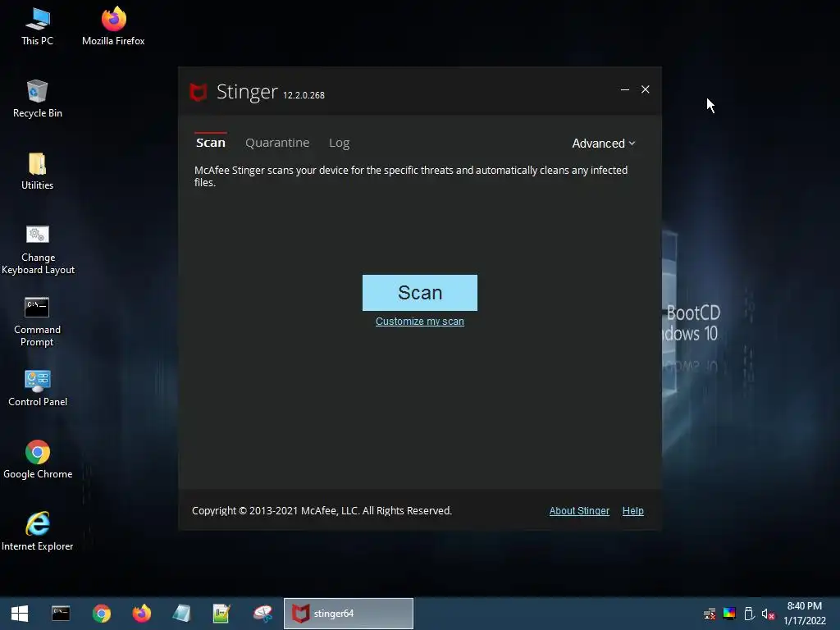Viewport: 840px width, 630px height.
Task: Close the Stinger window
Action: click(645, 89)
